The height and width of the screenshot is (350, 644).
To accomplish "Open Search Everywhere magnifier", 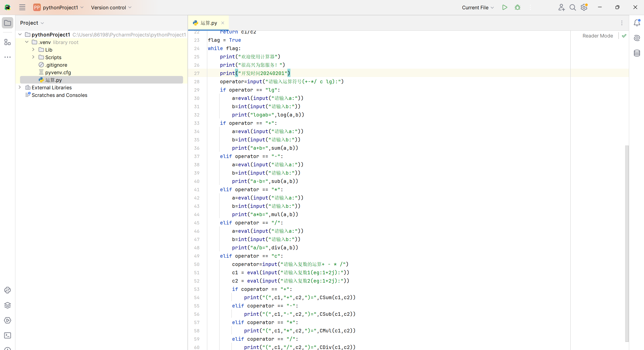I will pyautogui.click(x=573, y=7).
